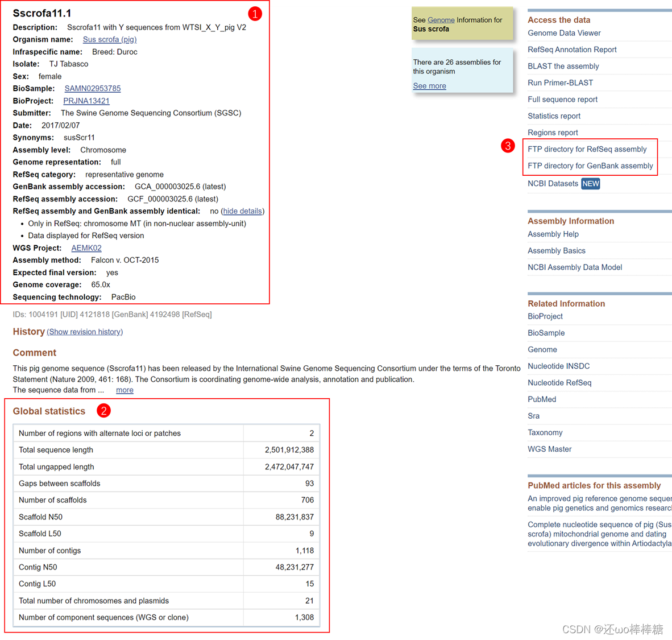Open FTP directory for GenBank assembly
This screenshot has height=640, width=672.
pos(590,166)
